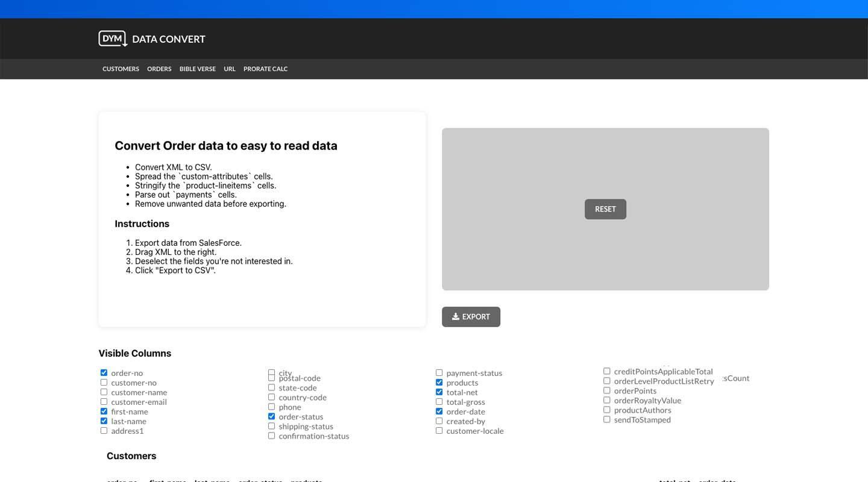Disable the first-name column
The height and width of the screenshot is (482, 868).
click(x=104, y=411)
